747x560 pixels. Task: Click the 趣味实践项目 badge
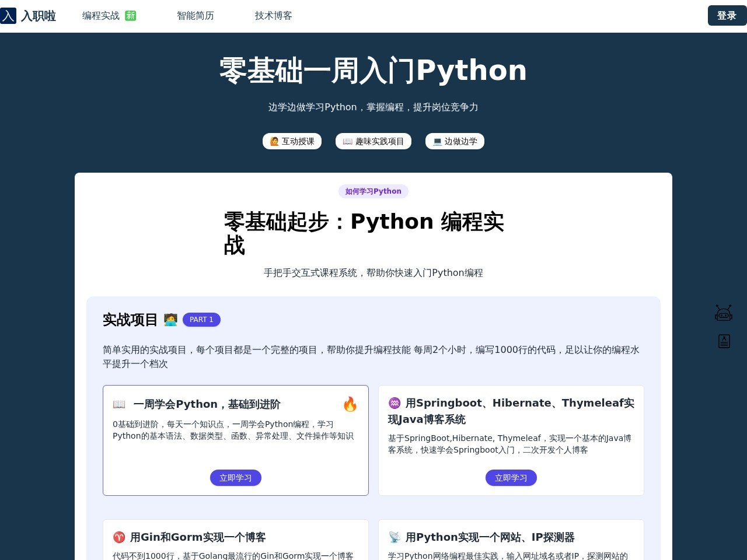(373, 141)
